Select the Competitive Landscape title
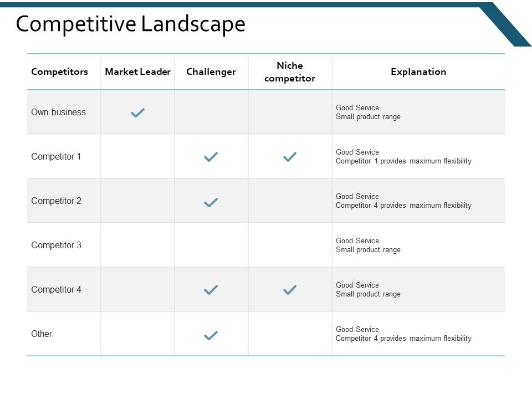The width and height of the screenshot is (532, 399). (x=131, y=24)
